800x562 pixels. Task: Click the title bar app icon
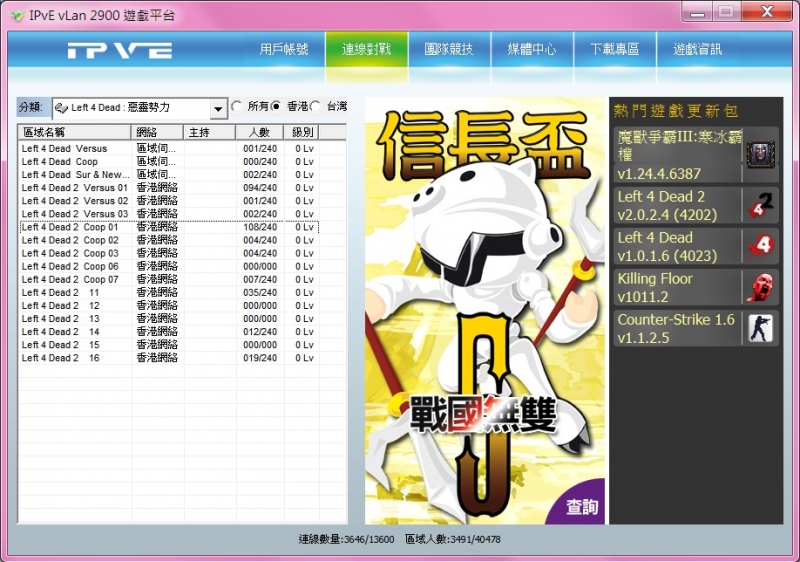[18, 15]
